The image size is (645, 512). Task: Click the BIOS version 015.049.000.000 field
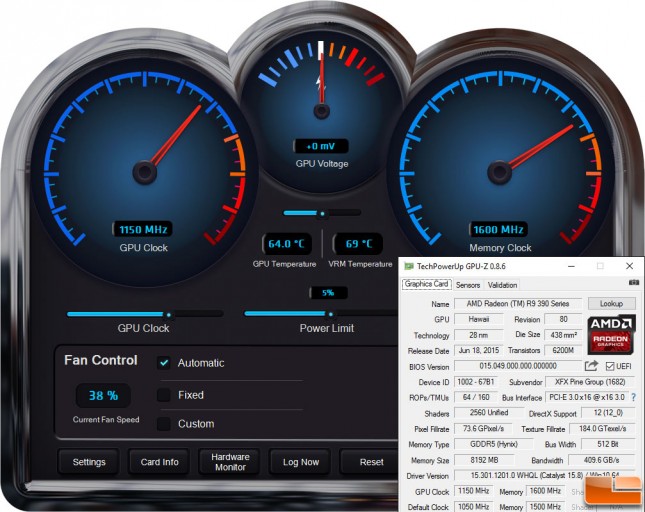point(517,366)
